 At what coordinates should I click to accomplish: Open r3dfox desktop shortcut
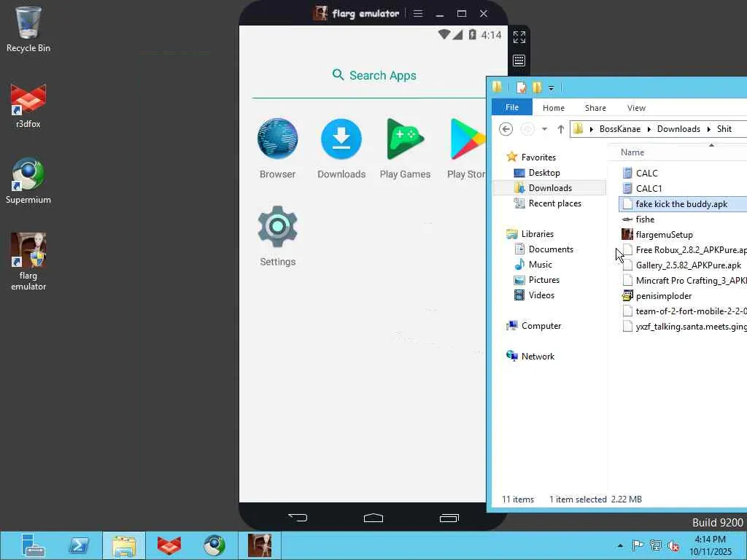[28, 106]
